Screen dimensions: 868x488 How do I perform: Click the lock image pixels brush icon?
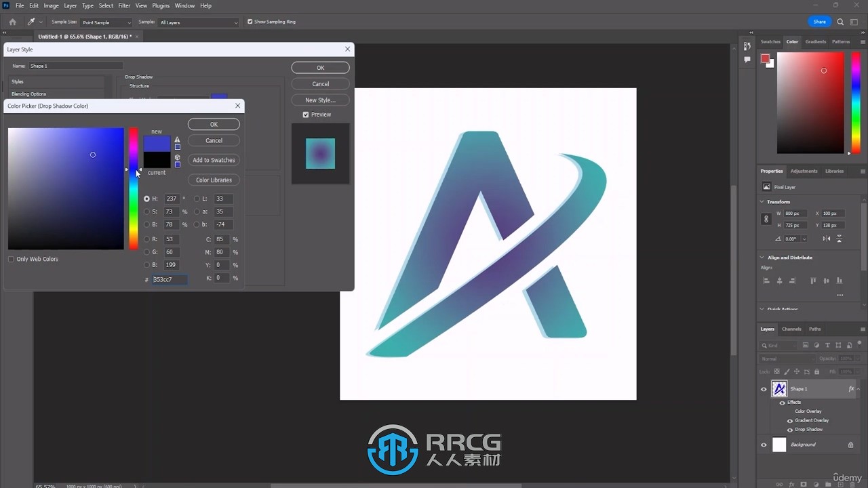[x=787, y=371]
